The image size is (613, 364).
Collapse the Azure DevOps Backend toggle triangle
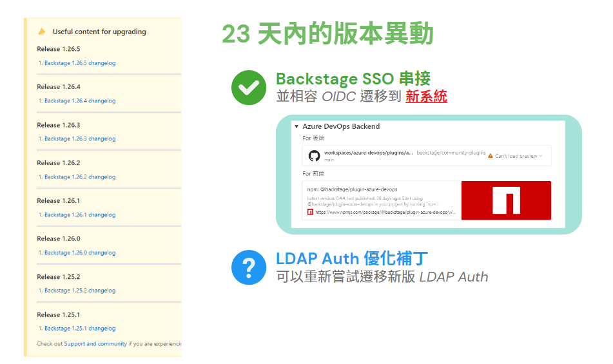(x=297, y=126)
